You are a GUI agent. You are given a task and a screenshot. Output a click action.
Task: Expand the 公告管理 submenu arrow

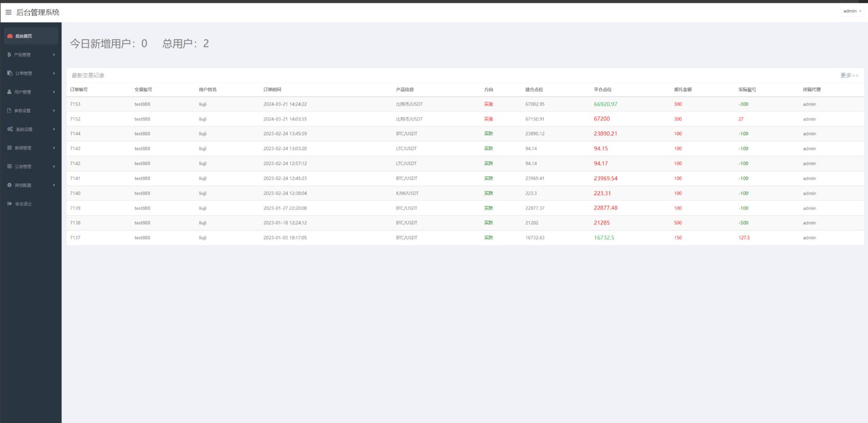point(54,166)
